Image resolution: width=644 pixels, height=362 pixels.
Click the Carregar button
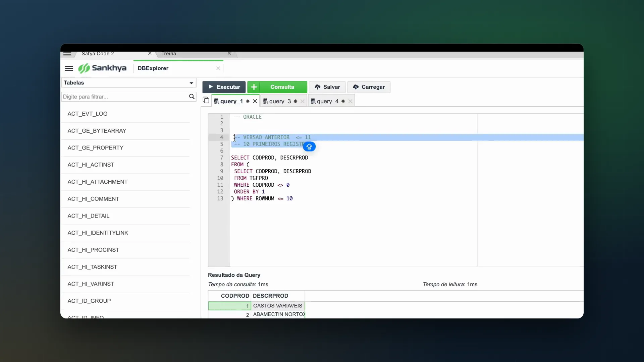coord(369,87)
